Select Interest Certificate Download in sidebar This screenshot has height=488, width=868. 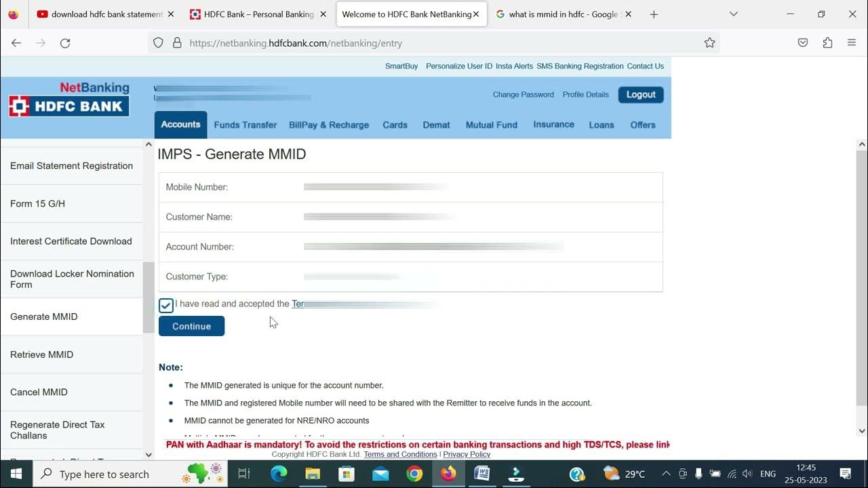click(x=71, y=241)
